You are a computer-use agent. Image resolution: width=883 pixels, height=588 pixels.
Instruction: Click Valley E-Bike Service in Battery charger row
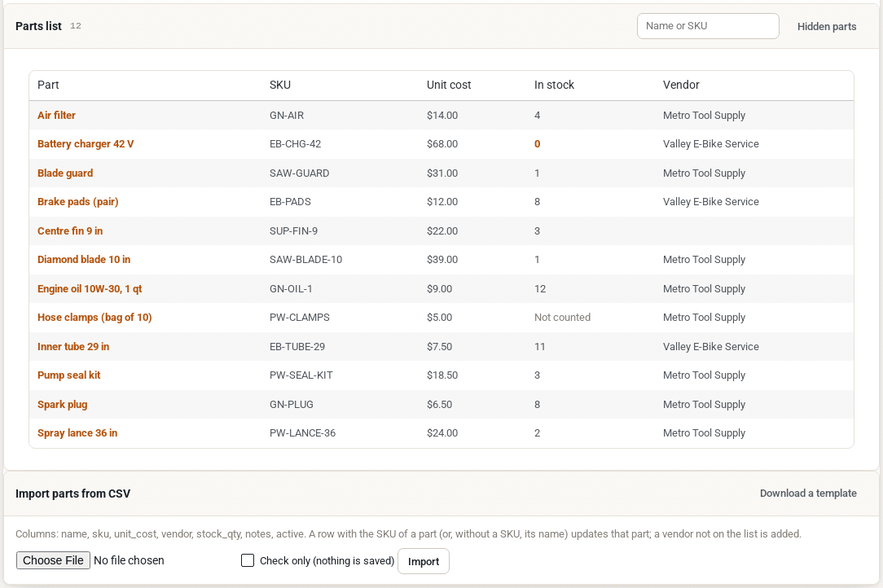click(x=710, y=143)
